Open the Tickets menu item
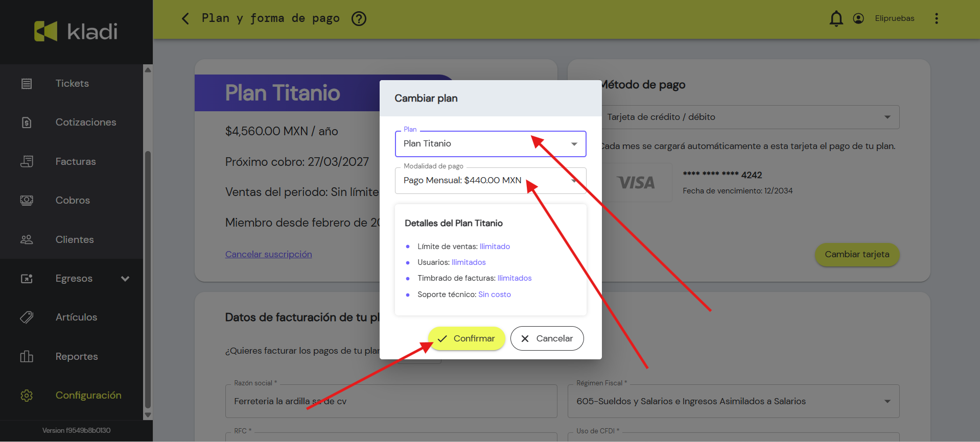Viewport: 980px width, 442px height. point(72,84)
